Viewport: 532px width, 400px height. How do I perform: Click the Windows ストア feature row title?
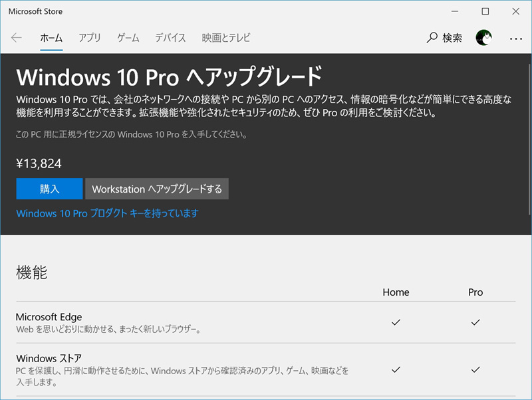click(49, 358)
